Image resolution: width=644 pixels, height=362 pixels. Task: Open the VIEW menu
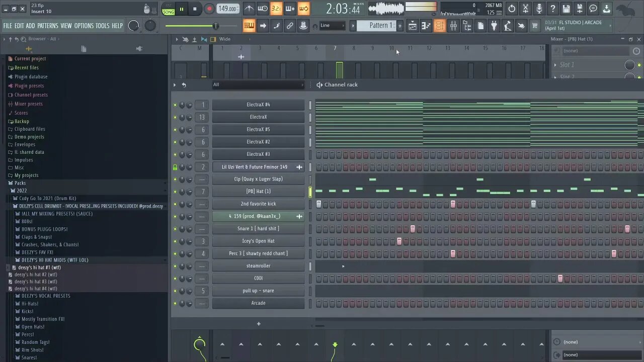pos(66,26)
